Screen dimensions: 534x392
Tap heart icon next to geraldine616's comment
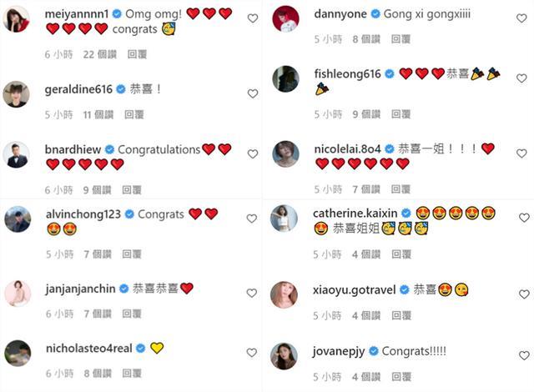pos(252,93)
